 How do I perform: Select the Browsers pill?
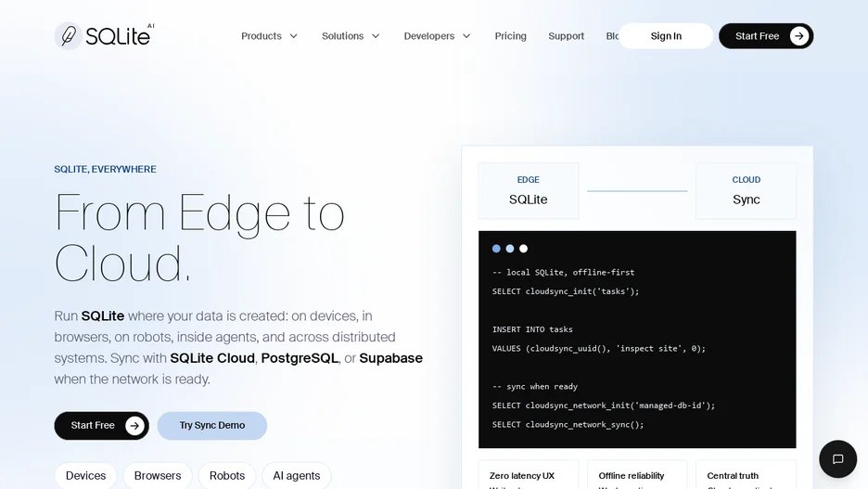click(158, 476)
